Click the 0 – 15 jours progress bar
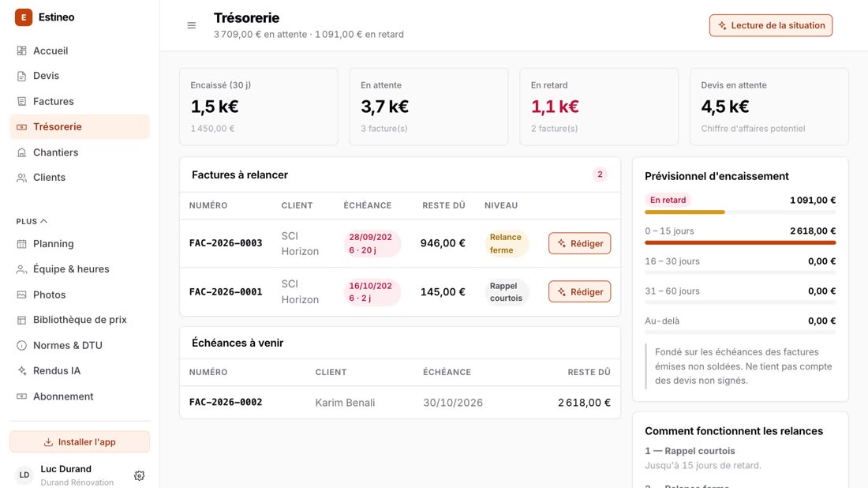 (x=740, y=242)
